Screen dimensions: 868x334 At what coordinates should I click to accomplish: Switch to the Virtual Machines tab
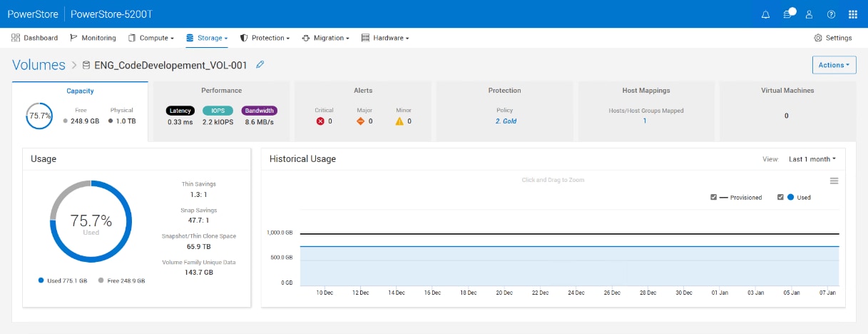coord(787,111)
